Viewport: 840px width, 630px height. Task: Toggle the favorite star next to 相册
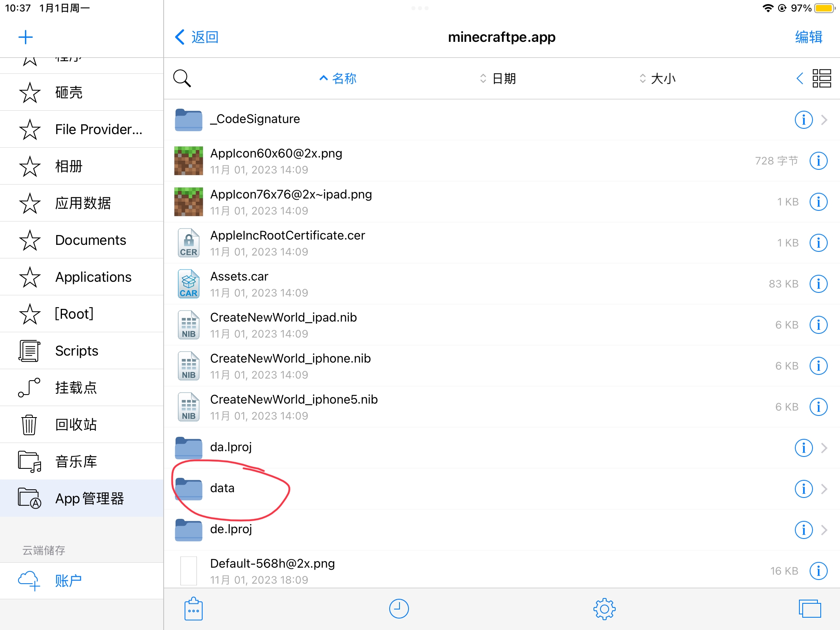(30, 167)
